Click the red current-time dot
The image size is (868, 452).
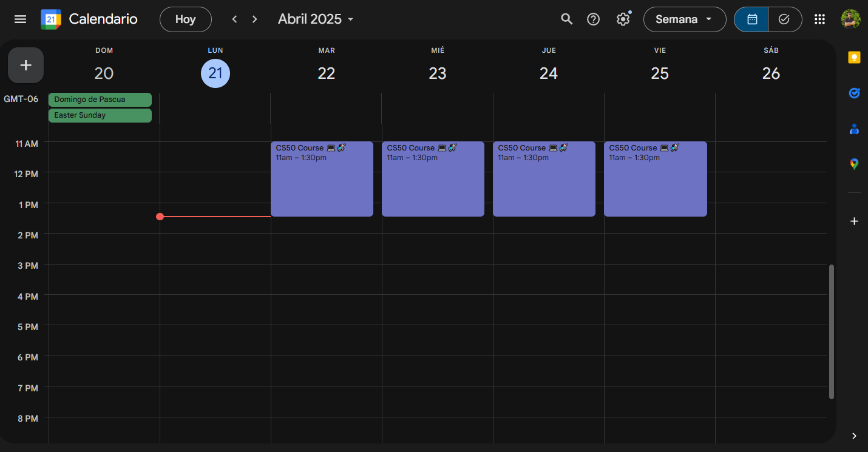(160, 217)
